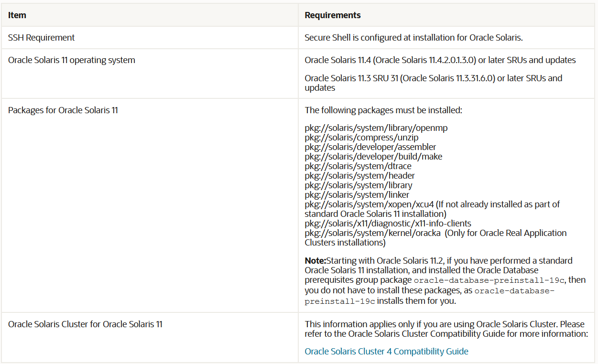This screenshot has width=598, height=364.
Task: Select the x11-info-clients package entry
Action: tap(388, 223)
